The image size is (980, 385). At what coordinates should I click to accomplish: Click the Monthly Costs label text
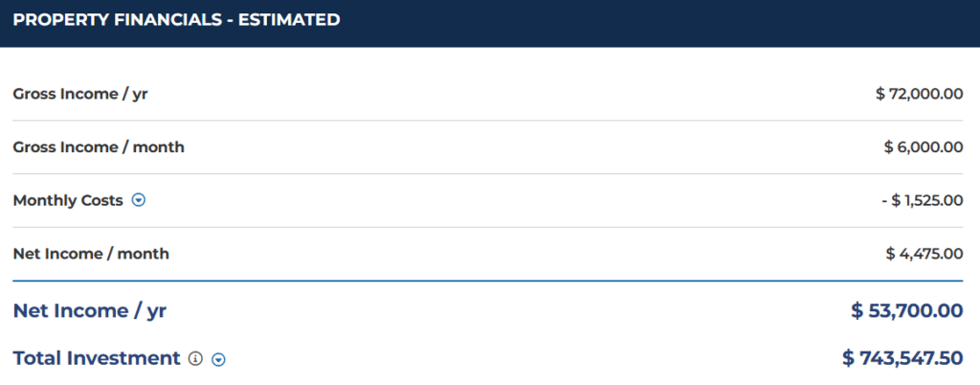click(68, 201)
